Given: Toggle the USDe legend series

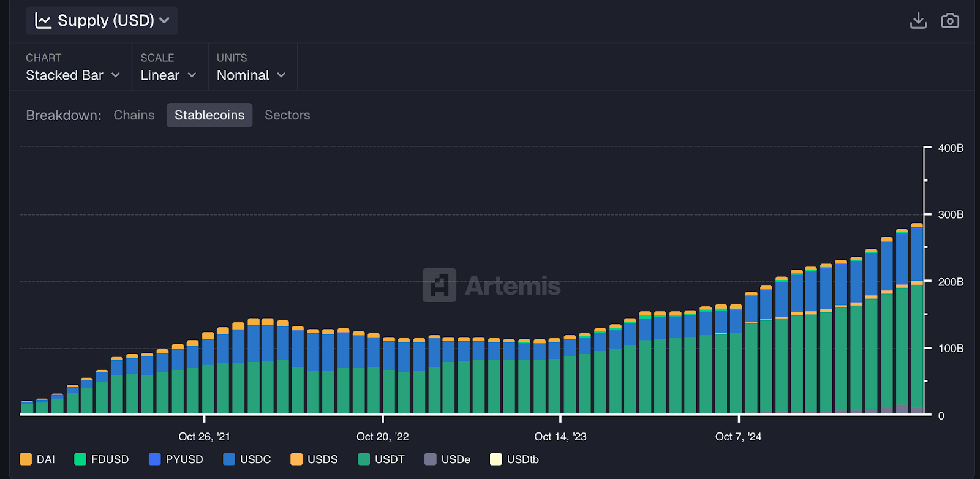Looking at the screenshot, I should [x=448, y=459].
